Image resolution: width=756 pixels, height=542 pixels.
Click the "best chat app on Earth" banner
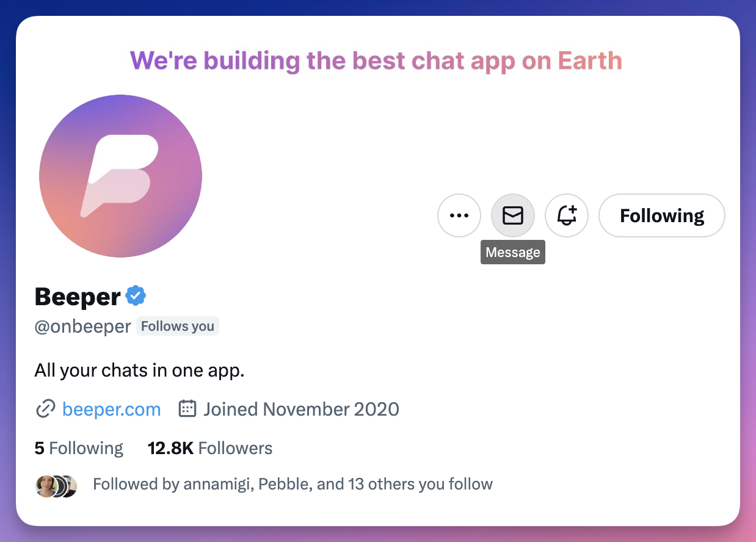click(376, 61)
